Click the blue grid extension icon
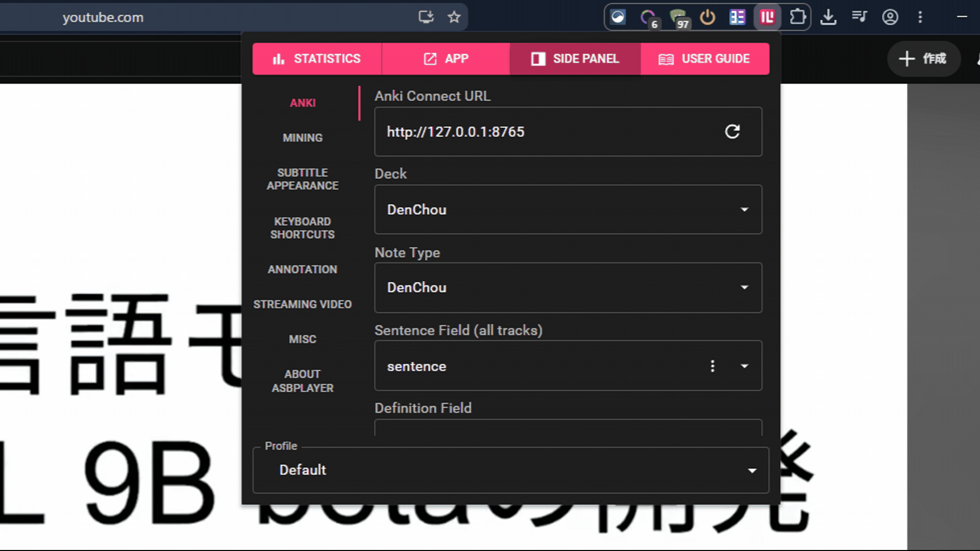The width and height of the screenshot is (980, 551). point(737,17)
